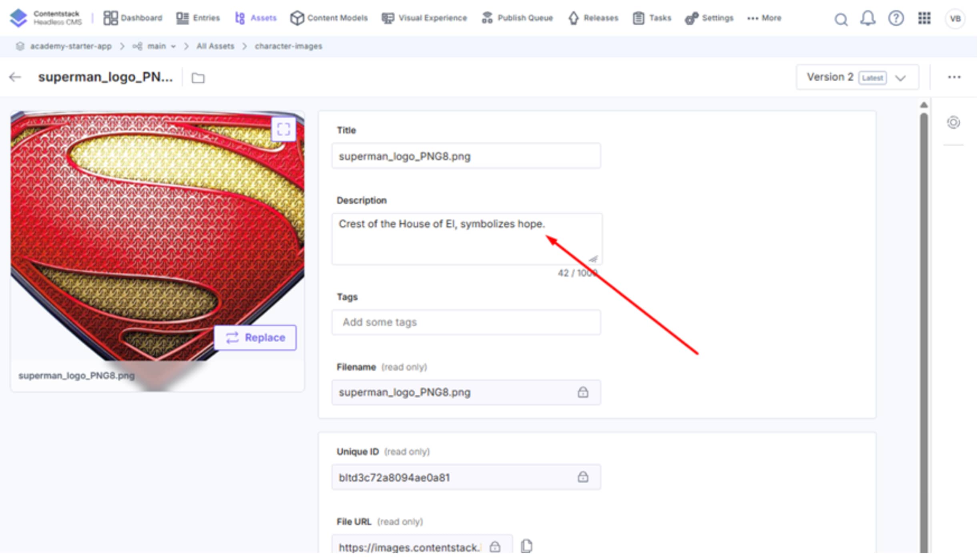View the image in fullscreen via the expand icon
Viewport: 980px width, 558px height.
point(283,129)
